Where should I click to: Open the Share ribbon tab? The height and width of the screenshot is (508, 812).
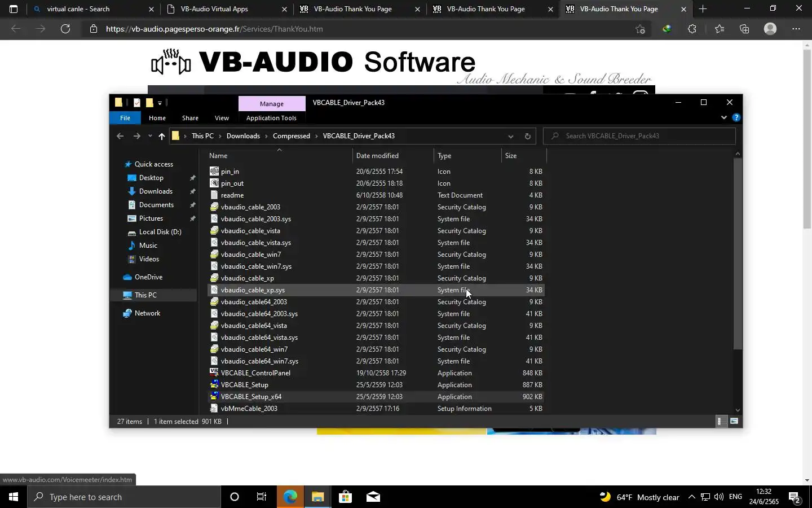click(x=190, y=118)
